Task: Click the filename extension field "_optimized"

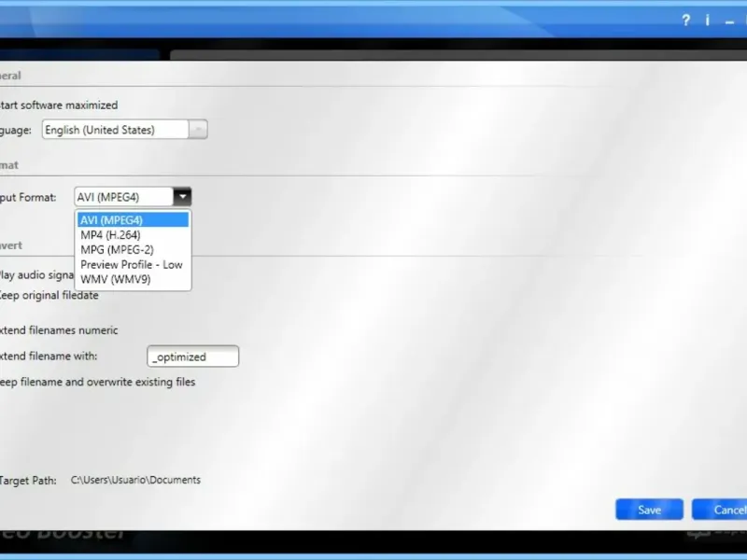Action: [193, 357]
